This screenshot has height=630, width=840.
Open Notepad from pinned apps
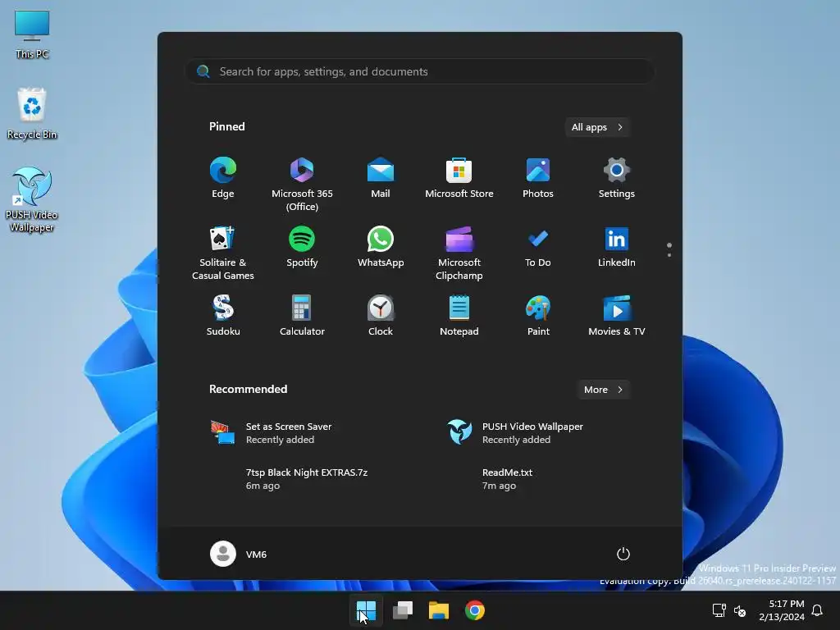[x=459, y=316]
